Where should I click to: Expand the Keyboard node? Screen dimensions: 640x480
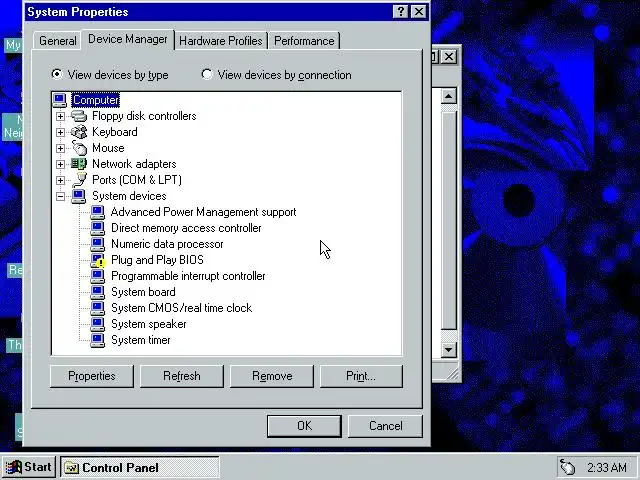tap(60, 132)
